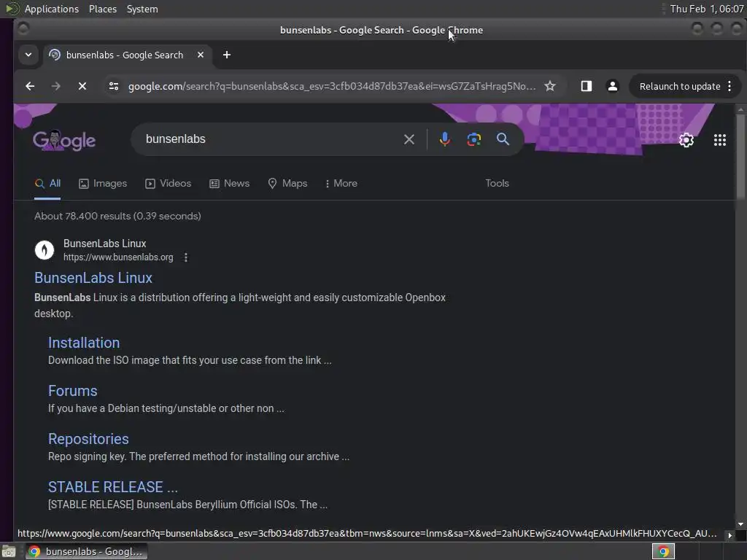Stop page loading with the X button
The height and width of the screenshot is (560, 747).
coord(82,86)
